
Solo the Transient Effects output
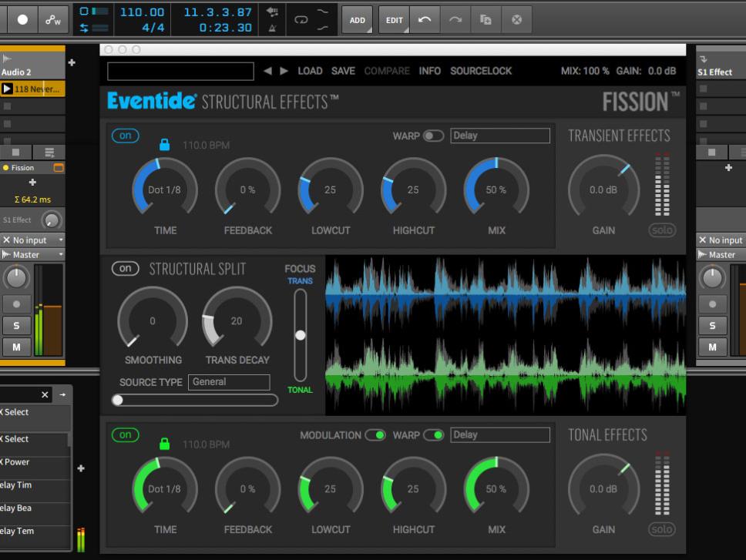(x=661, y=230)
